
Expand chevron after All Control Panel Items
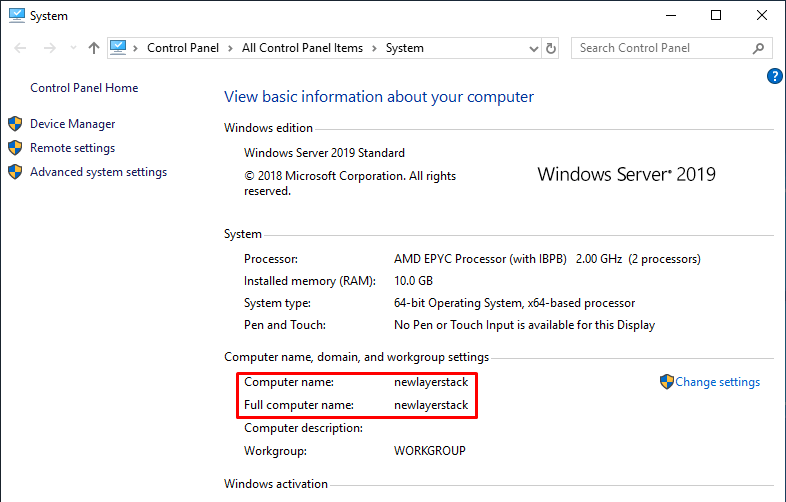point(374,48)
